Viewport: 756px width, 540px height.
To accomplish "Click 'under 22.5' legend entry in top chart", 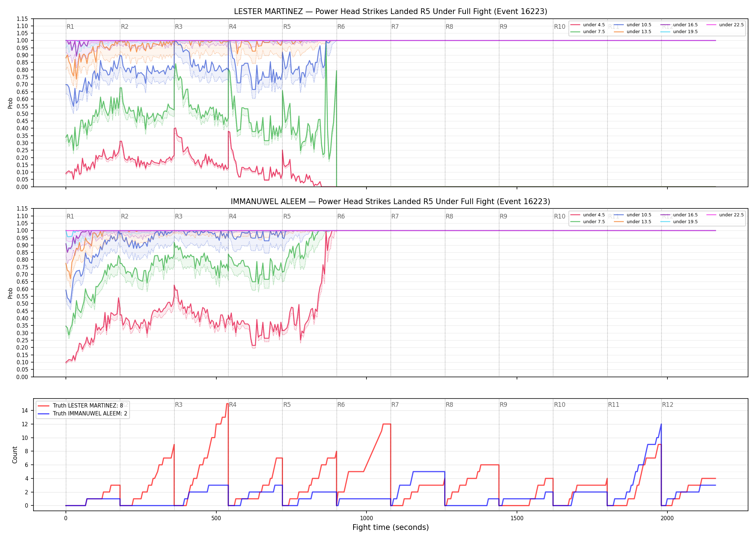I will pos(725,25).
